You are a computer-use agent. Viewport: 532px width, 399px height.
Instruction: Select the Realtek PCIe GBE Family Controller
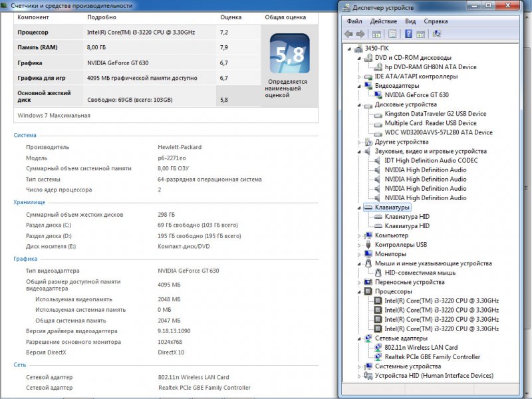(432, 357)
